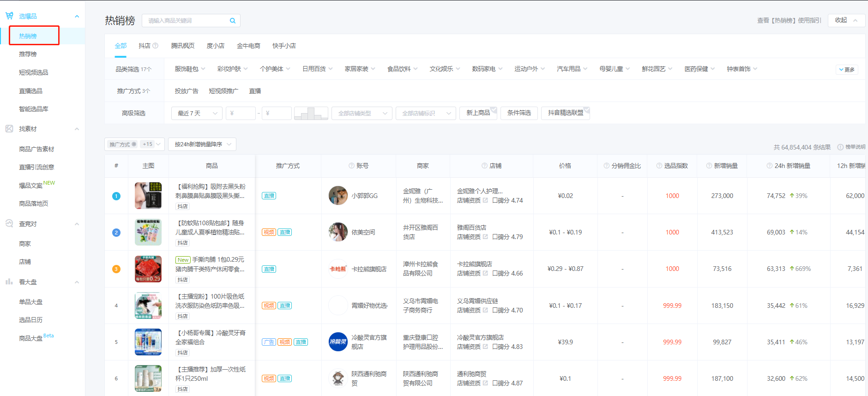Click the 陕西通利驰商贸 account avatar
This screenshot has width=868, height=396.
tap(338, 378)
